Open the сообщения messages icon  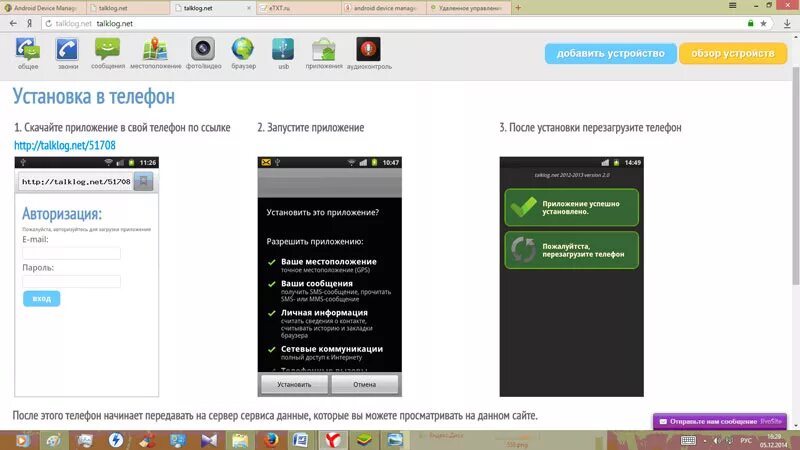pos(108,53)
